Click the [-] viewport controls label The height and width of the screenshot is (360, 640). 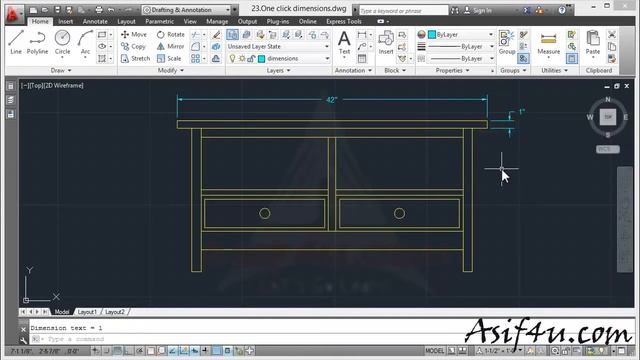(24, 85)
